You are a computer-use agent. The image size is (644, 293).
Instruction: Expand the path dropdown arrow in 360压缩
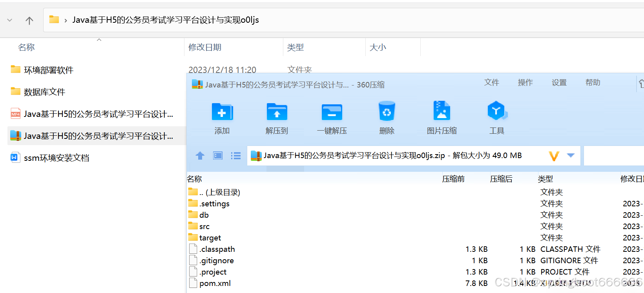pos(571,155)
